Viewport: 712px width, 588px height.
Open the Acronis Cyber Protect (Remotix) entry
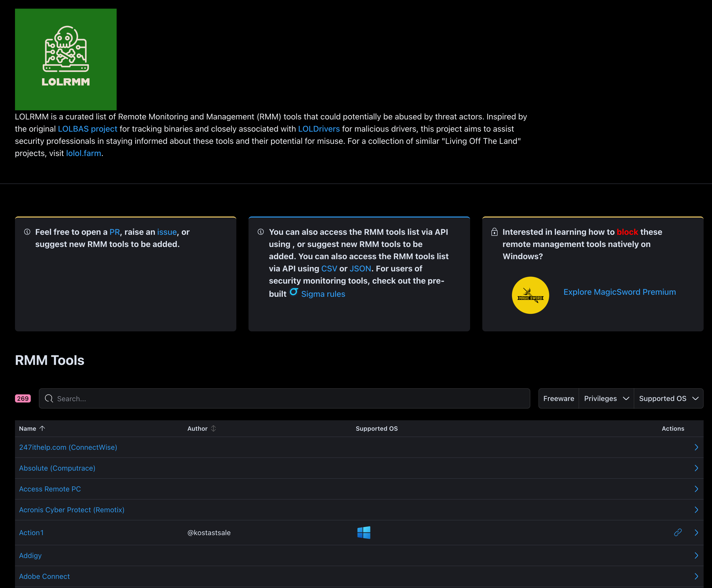71,510
